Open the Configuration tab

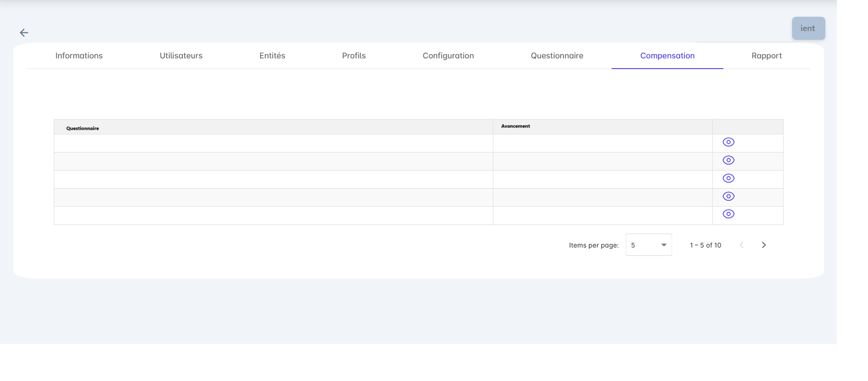click(448, 56)
